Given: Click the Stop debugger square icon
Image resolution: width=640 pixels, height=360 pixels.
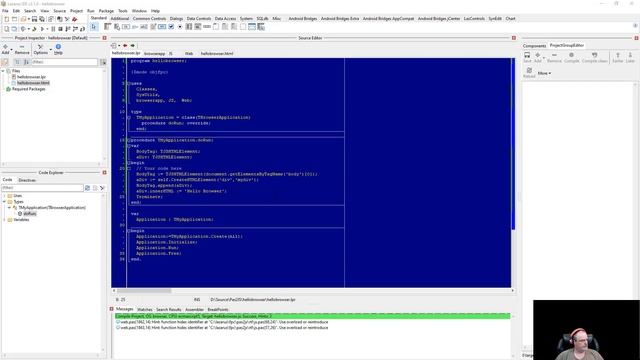Looking at the screenshot, I should 60,29.
